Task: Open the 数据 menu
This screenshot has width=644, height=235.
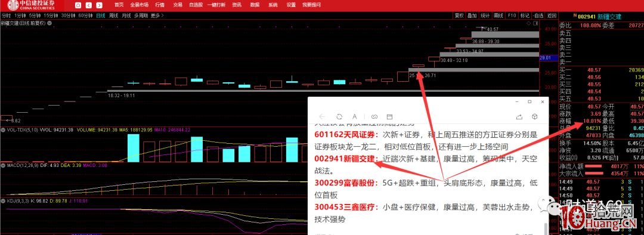Action: click(255, 5)
